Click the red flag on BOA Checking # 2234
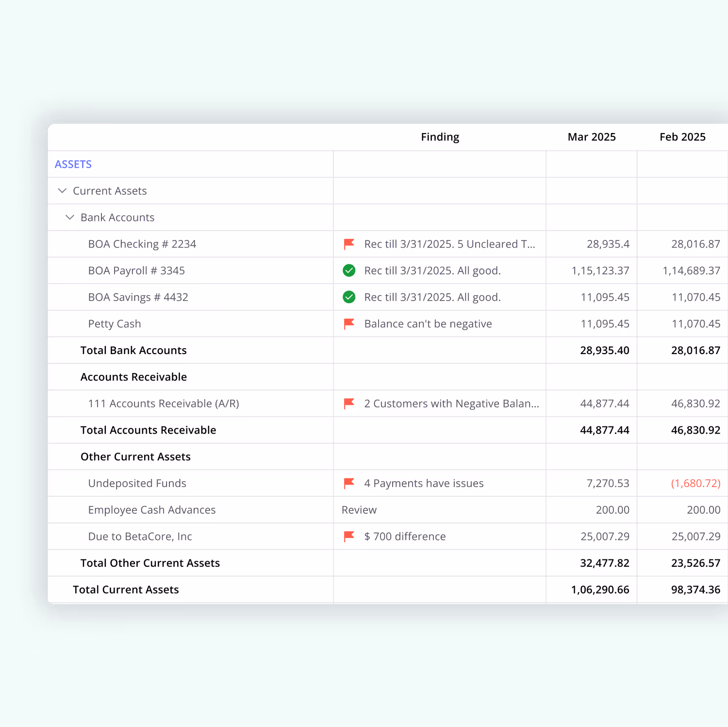728x727 pixels. click(348, 244)
